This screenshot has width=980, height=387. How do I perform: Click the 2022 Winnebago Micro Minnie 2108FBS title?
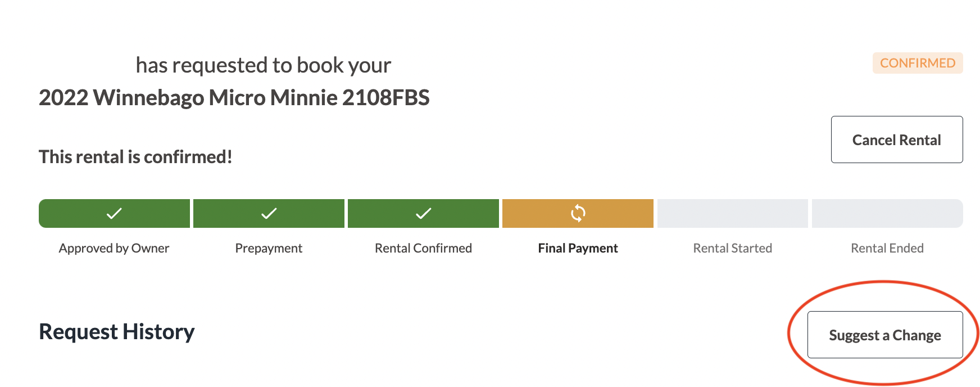[234, 97]
